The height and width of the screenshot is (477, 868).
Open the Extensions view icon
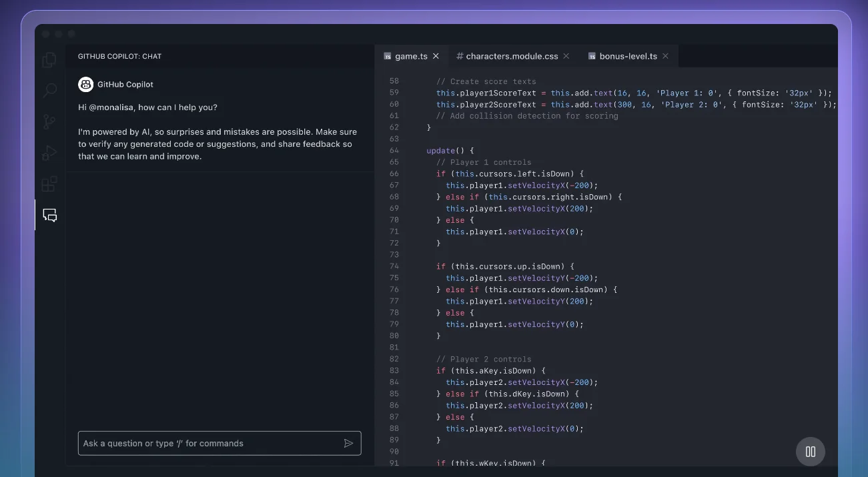point(49,184)
